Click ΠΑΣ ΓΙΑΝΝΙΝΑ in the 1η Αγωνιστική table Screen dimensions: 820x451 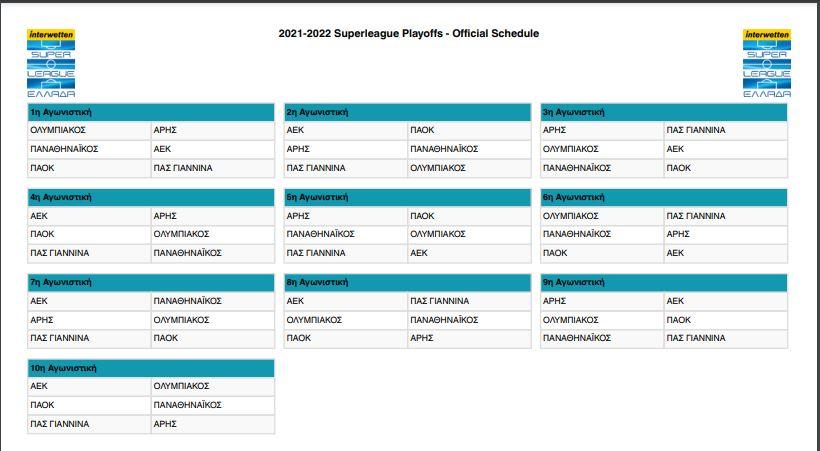click(183, 168)
